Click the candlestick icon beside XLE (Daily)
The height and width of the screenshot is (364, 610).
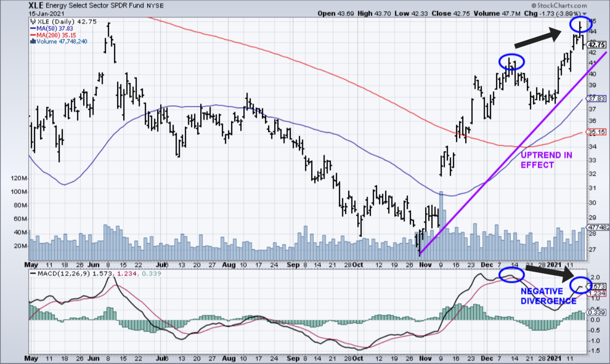coord(33,22)
